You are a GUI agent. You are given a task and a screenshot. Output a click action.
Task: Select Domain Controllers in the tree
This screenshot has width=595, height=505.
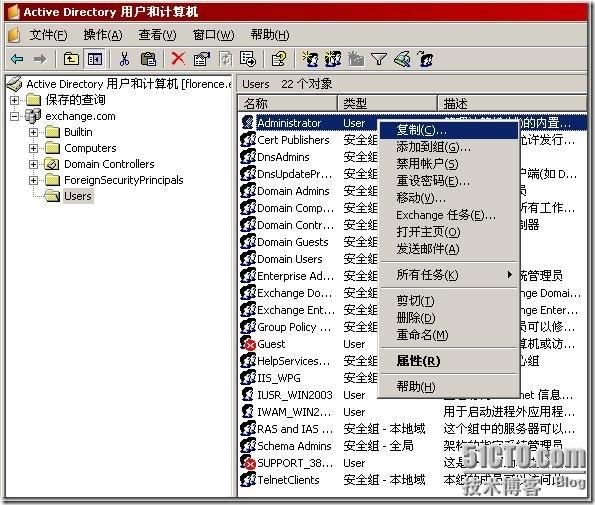click(x=109, y=164)
